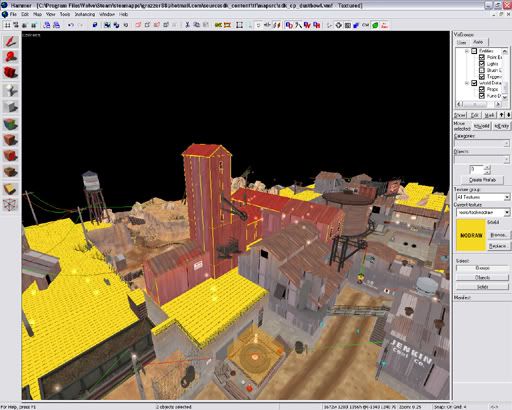The height and width of the screenshot is (410, 512).
Task: Choose the Solids select mode button
Action: point(482,287)
